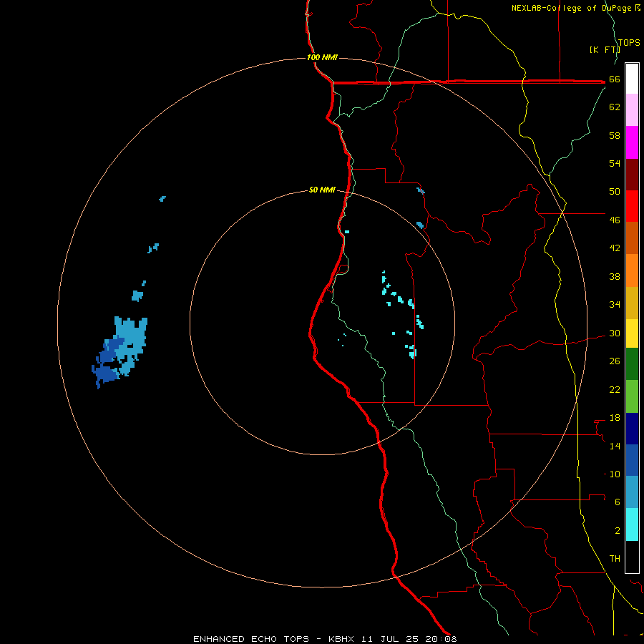Click the 'TOPS' legend title

(x=629, y=42)
